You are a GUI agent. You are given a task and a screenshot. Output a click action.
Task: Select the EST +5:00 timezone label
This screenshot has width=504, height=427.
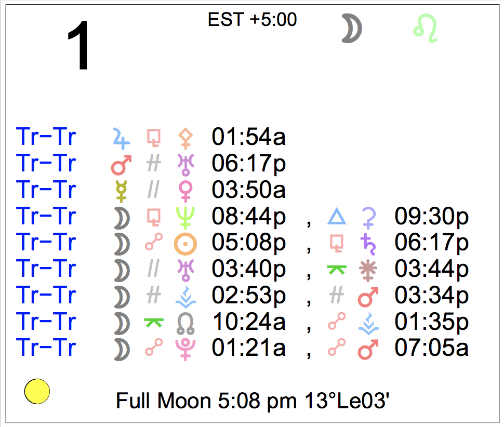click(252, 20)
